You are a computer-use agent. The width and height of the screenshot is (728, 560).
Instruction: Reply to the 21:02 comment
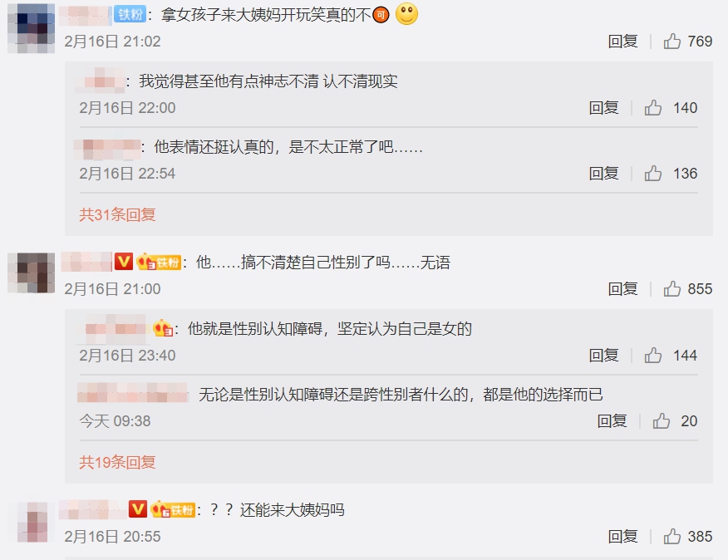click(622, 42)
